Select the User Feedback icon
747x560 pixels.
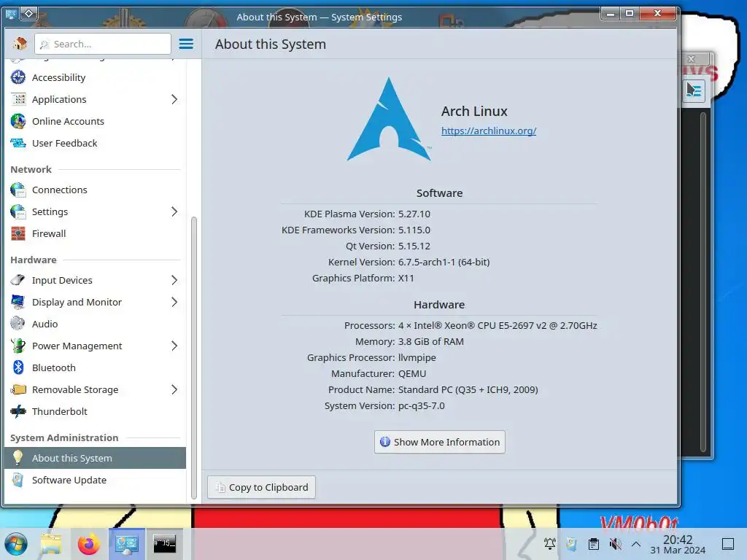tap(18, 144)
